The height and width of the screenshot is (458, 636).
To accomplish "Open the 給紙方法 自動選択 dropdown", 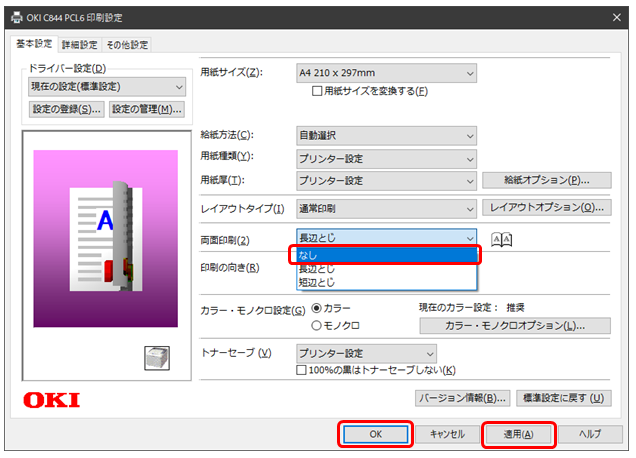I will (386, 135).
